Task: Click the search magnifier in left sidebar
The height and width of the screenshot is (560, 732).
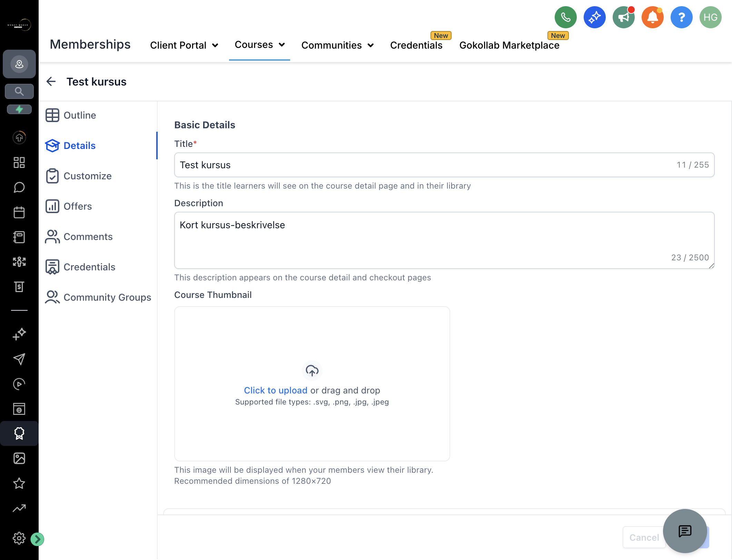Action: 19,91
